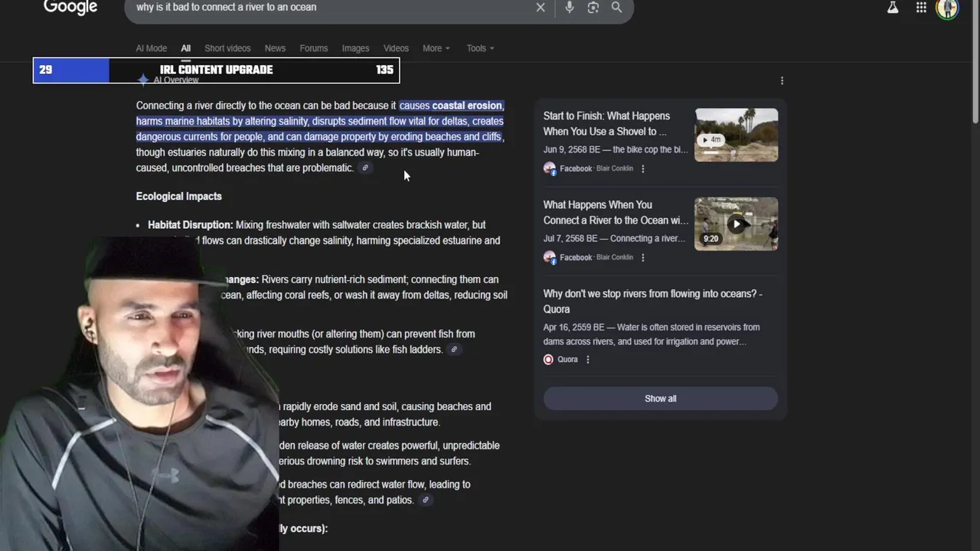Expand the More dropdown
The height and width of the screenshot is (551, 980).
coord(436,48)
